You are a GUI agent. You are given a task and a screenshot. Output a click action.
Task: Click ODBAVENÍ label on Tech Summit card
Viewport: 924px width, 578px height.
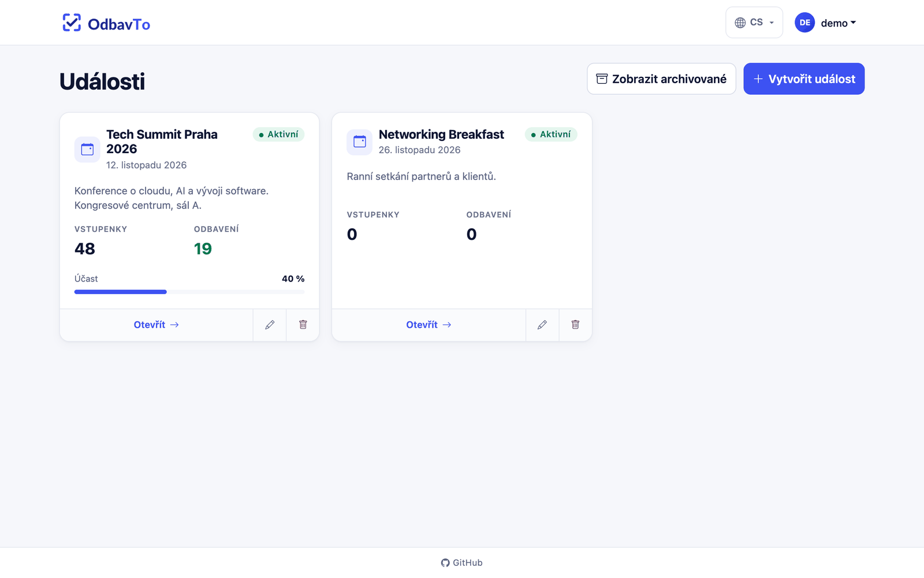click(217, 229)
